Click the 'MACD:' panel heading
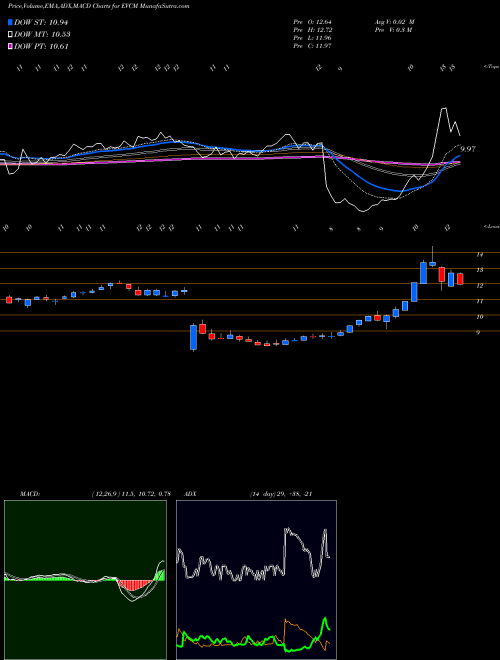The width and height of the screenshot is (500, 660). point(29,494)
